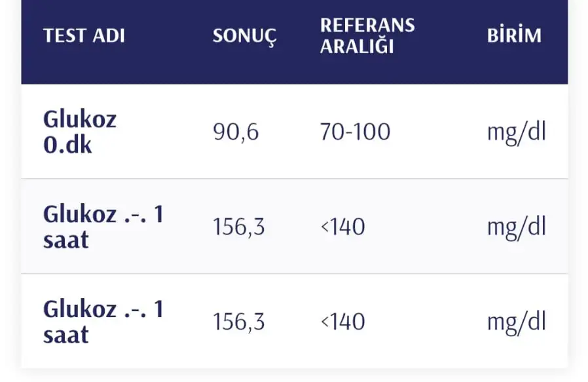Select the first <140 reference cell
The width and height of the screenshot is (588, 382).
(342, 227)
